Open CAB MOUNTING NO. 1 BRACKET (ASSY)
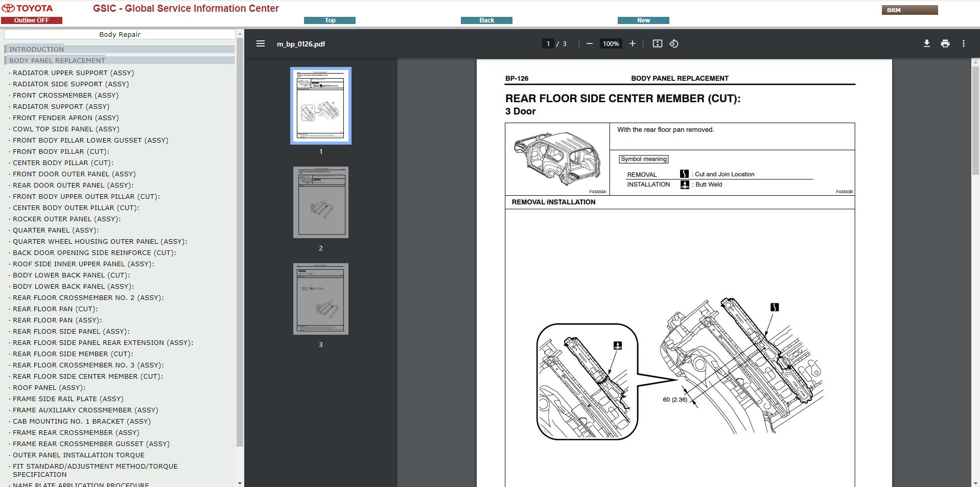The width and height of the screenshot is (980, 487). pos(82,421)
